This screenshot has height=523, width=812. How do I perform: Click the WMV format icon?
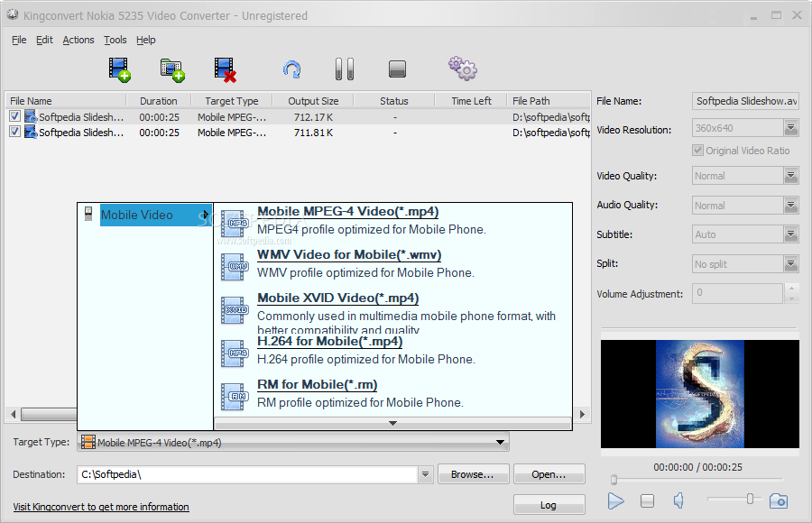(x=235, y=267)
